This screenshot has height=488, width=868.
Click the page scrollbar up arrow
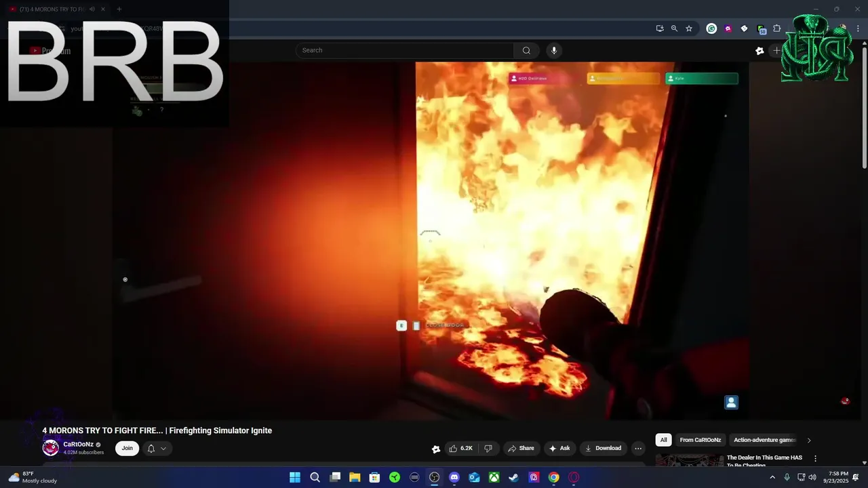[864, 44]
